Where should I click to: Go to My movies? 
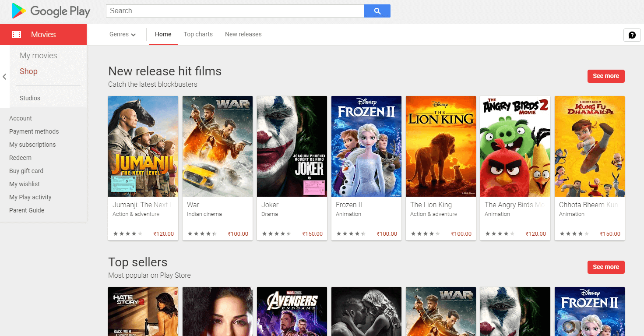pos(39,55)
